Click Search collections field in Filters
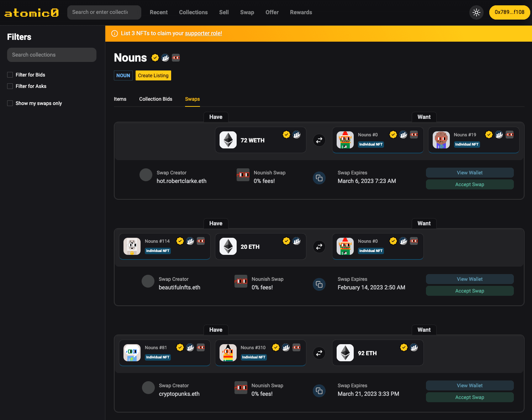The width and height of the screenshot is (532, 420). (x=52, y=55)
